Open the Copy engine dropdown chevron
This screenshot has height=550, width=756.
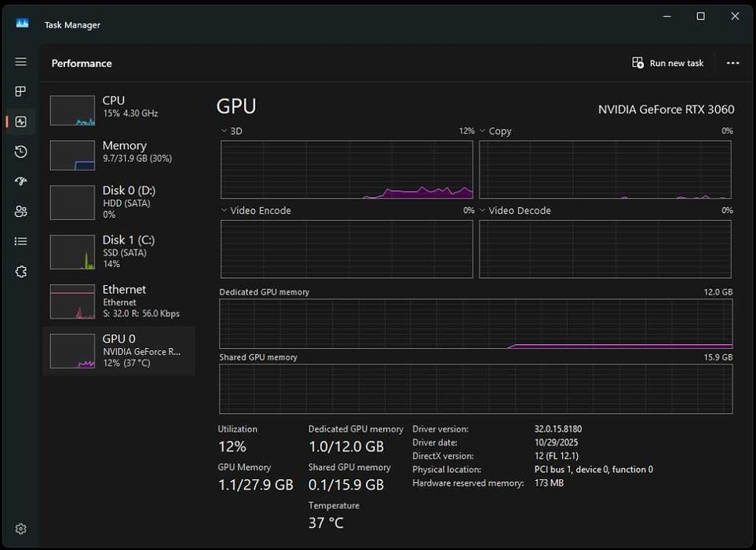(x=482, y=130)
